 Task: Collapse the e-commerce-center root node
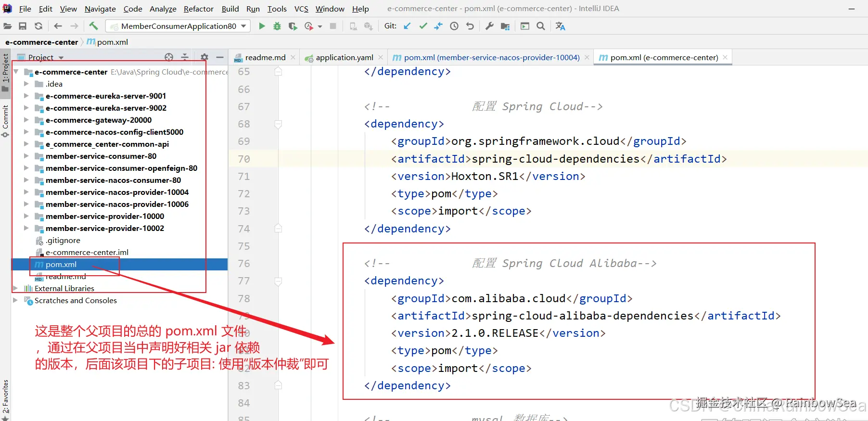pos(16,72)
